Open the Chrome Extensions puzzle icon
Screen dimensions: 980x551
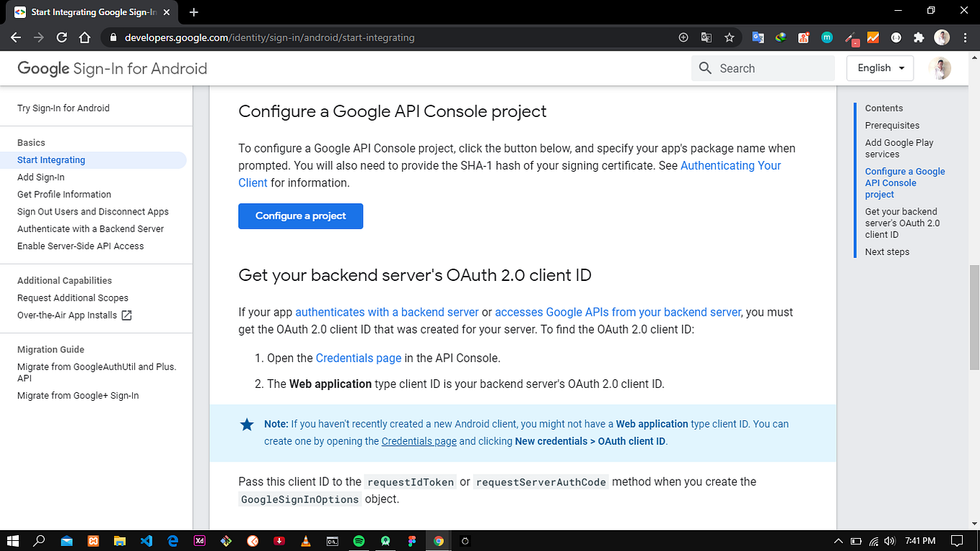(918, 37)
